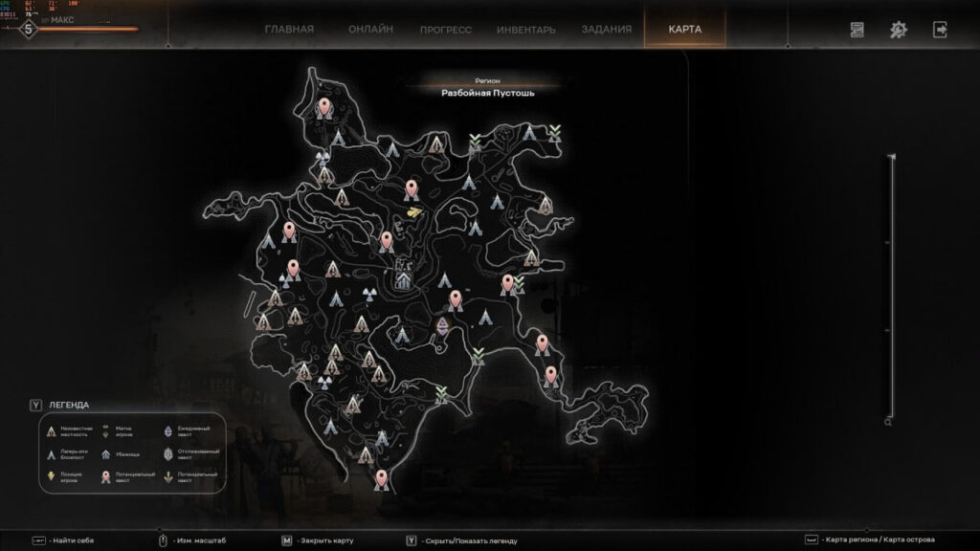Click the player name МАКС

click(62, 20)
